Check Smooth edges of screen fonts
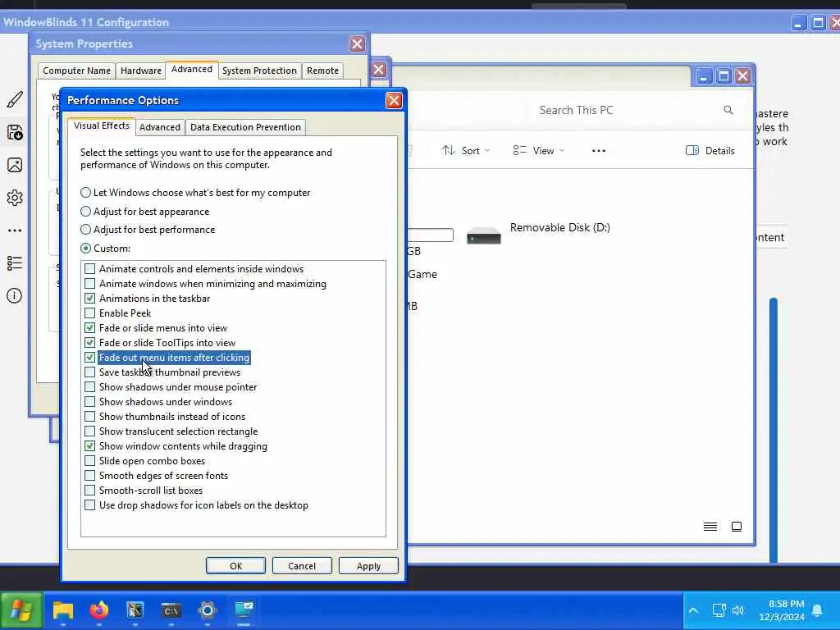The height and width of the screenshot is (630, 840). pyautogui.click(x=90, y=476)
